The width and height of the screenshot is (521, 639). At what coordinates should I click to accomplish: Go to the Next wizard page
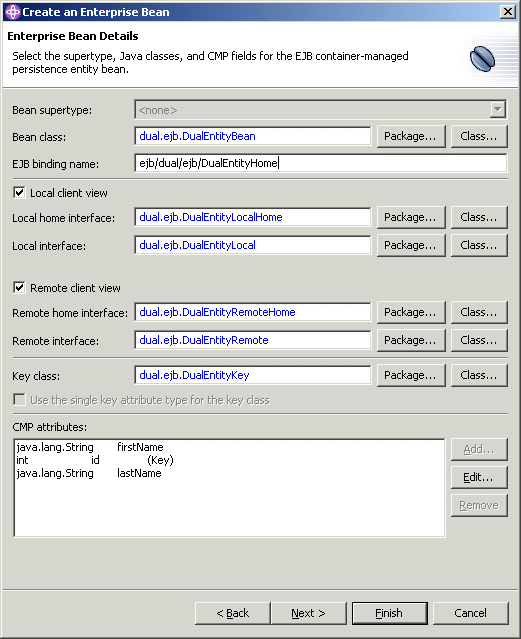click(x=309, y=613)
